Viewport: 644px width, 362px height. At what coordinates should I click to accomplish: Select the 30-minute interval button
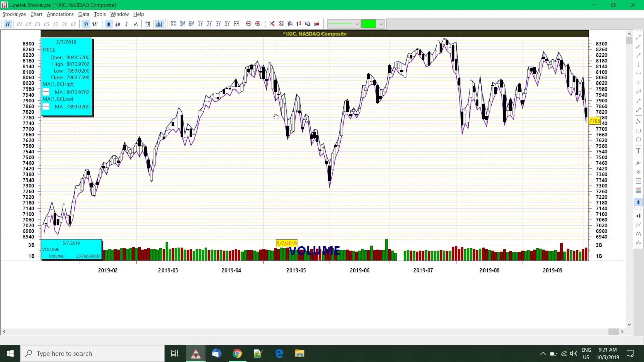pos(64,24)
